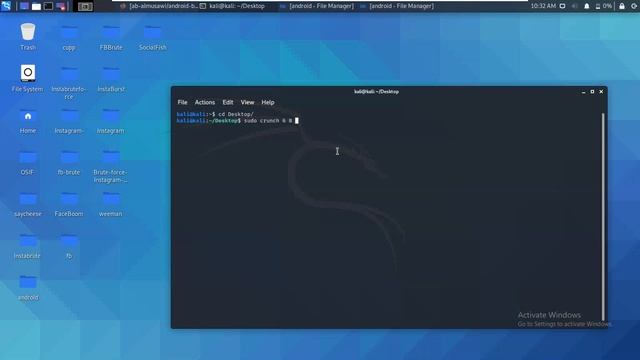The width and height of the screenshot is (640, 360).
Task: Click the terminal title bar kali@kali: ~/Desktop
Action: 376,92
